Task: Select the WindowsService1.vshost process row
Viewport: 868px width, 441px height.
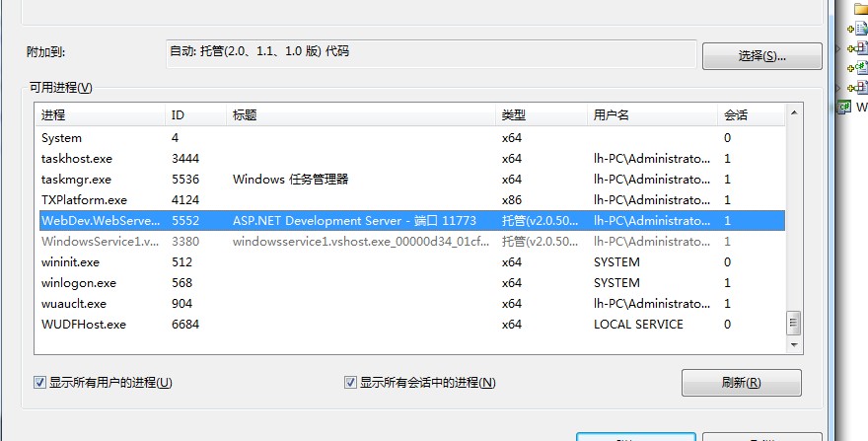Action: point(412,242)
